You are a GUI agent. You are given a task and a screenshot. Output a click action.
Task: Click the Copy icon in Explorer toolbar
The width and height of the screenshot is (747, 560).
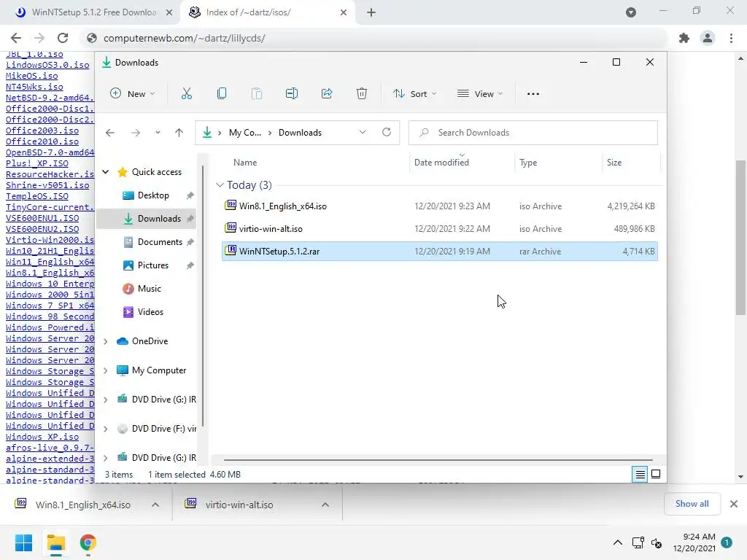[x=222, y=94]
